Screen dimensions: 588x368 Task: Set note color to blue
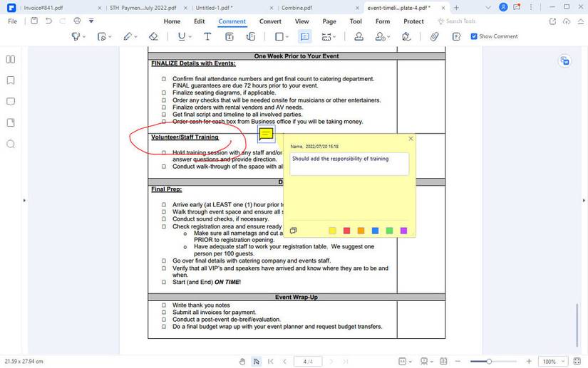(375, 231)
